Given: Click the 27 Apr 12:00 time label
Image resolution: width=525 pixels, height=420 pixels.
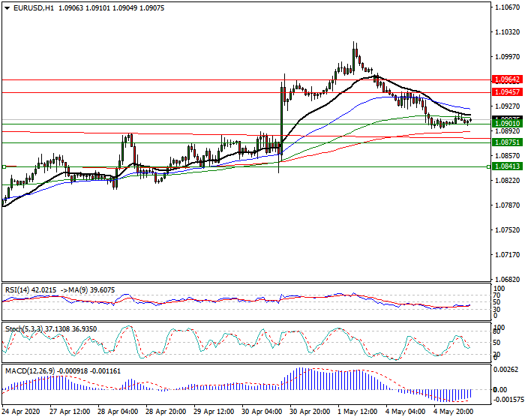Looking at the screenshot, I should pyautogui.click(x=70, y=411).
